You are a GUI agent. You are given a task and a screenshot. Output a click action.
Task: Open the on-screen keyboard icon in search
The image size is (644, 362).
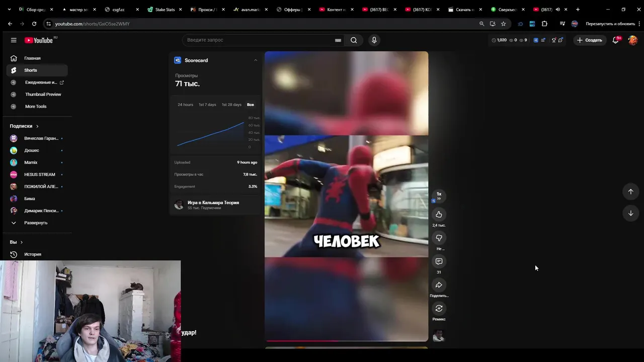(338, 40)
